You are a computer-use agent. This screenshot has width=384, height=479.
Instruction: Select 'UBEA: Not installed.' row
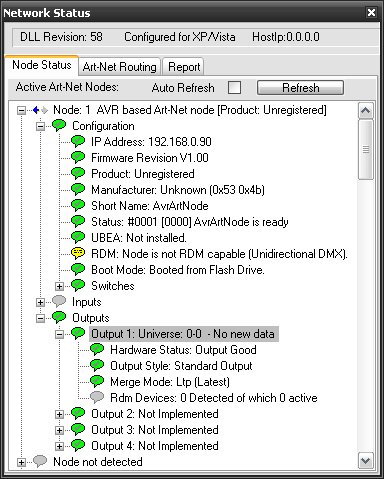tap(139, 238)
